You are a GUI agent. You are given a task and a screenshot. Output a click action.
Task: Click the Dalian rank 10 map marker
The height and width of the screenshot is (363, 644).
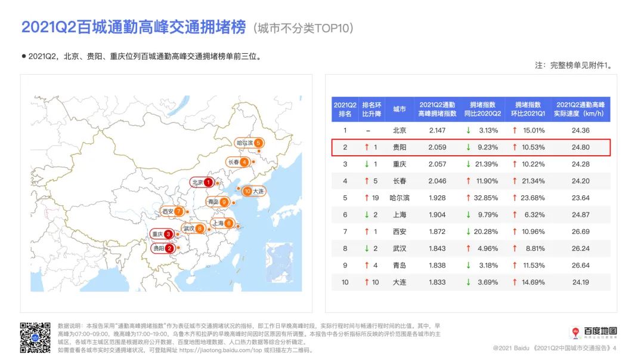pos(253,191)
